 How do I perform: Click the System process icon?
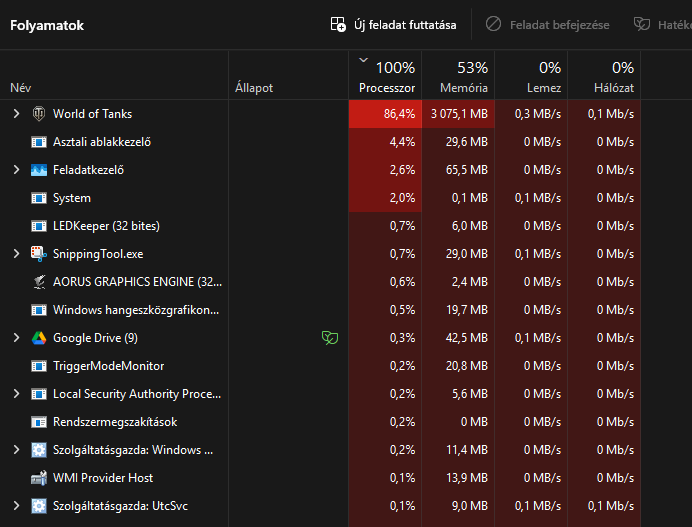pos(39,198)
